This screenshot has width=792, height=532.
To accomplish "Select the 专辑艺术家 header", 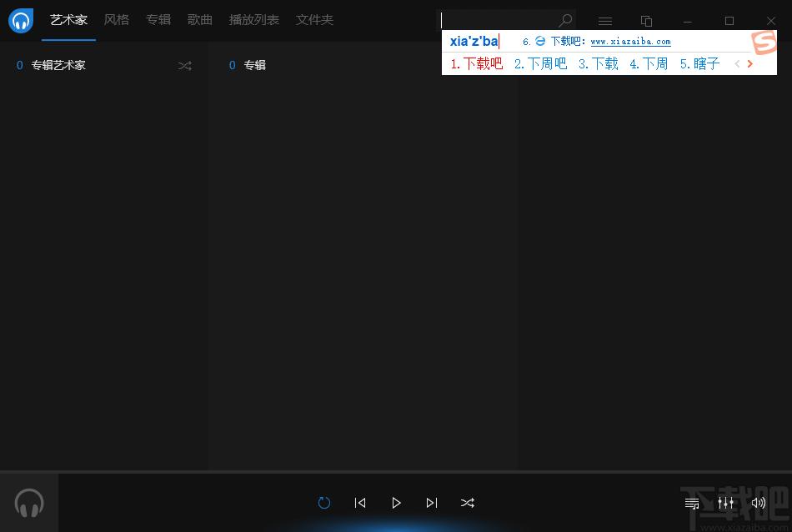I will [58, 65].
